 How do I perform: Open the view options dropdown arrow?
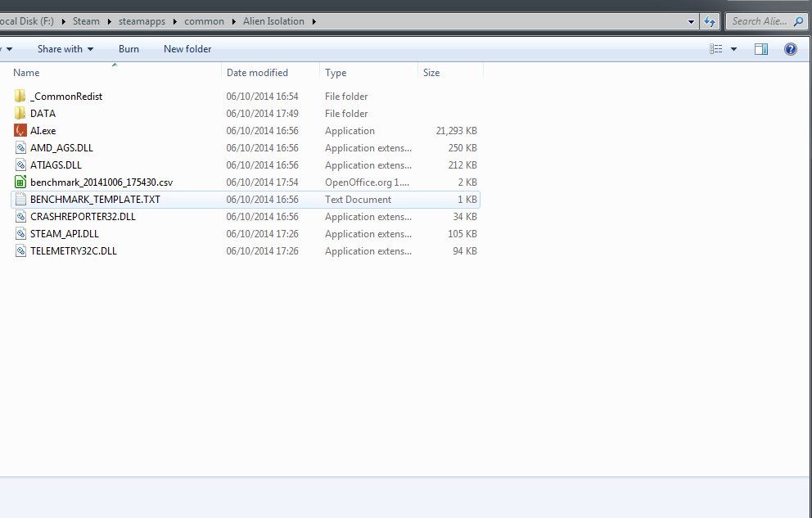tap(733, 49)
